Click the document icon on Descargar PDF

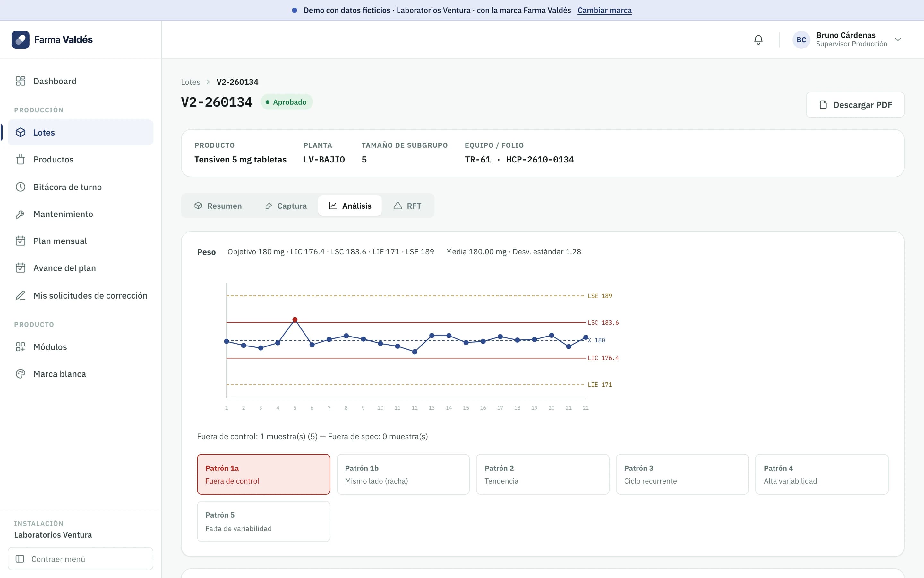823,105
